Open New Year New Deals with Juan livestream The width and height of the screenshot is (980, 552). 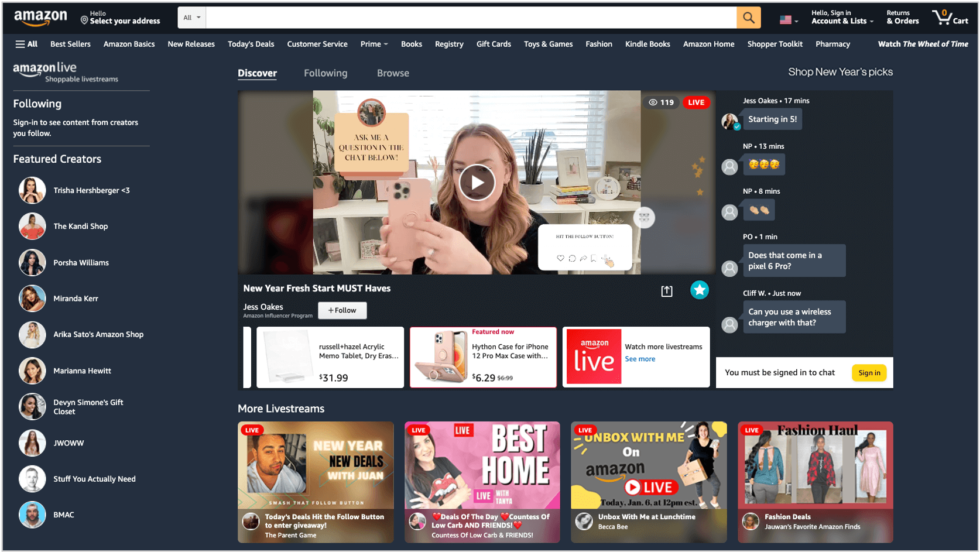(x=316, y=482)
